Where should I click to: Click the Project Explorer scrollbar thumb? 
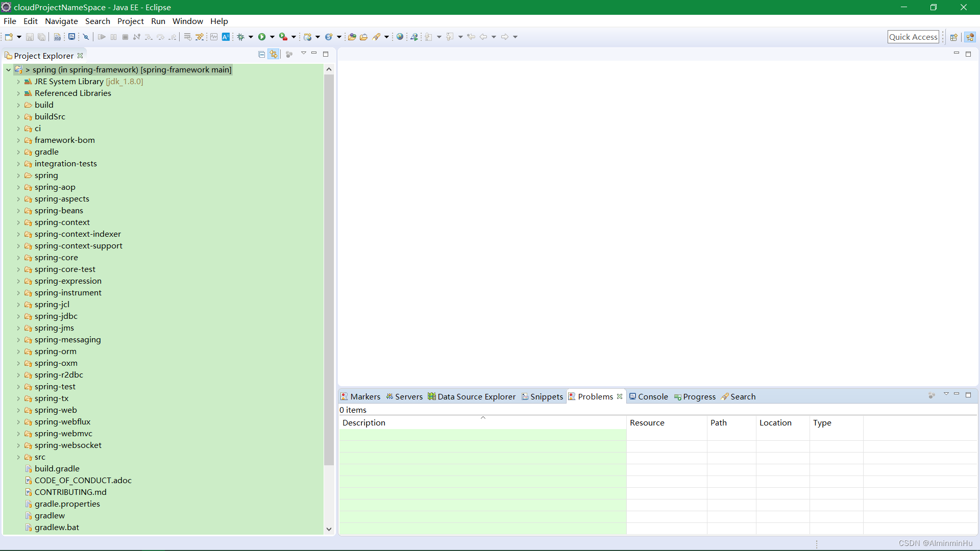(x=329, y=270)
